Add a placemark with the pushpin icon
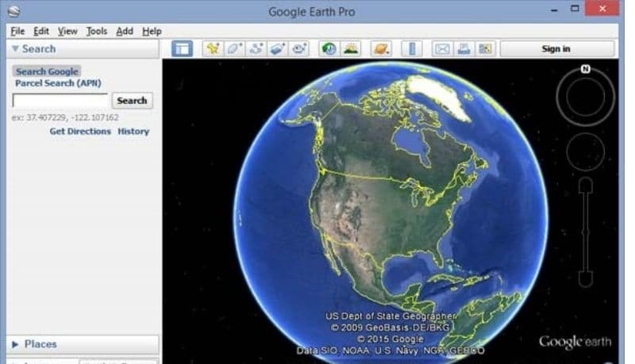Image resolution: width=635 pixels, height=364 pixels. 213,49
